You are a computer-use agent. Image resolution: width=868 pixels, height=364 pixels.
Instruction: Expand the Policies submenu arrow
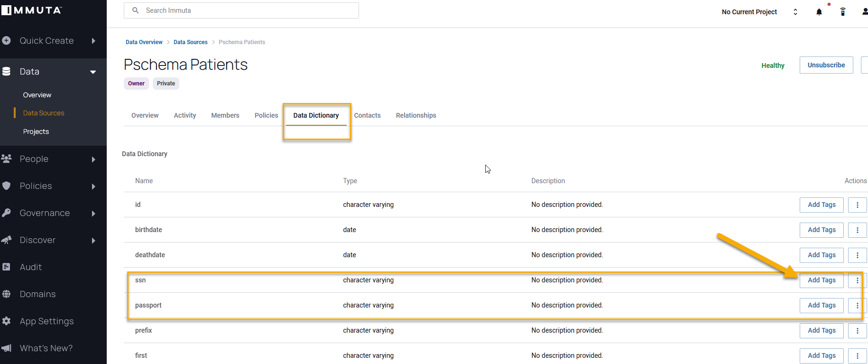pos(93,187)
